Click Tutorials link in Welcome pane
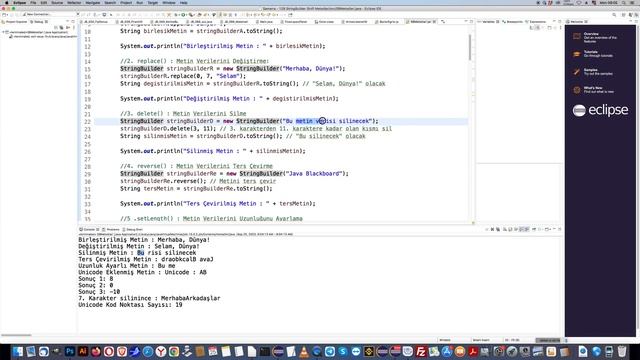 (x=591, y=52)
